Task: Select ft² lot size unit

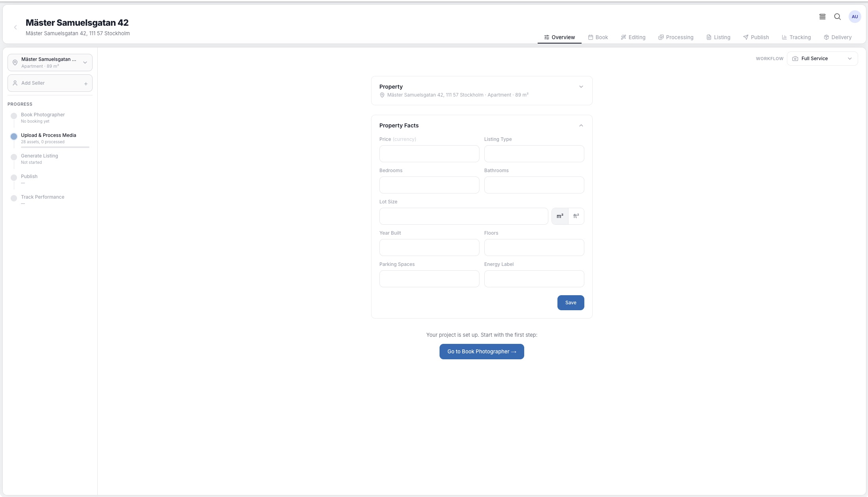Action: 576,216
